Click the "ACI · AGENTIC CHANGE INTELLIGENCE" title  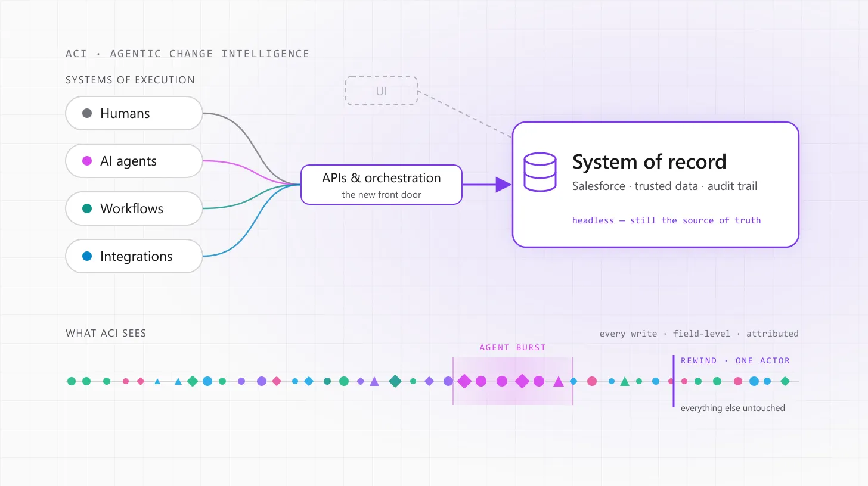click(x=188, y=54)
